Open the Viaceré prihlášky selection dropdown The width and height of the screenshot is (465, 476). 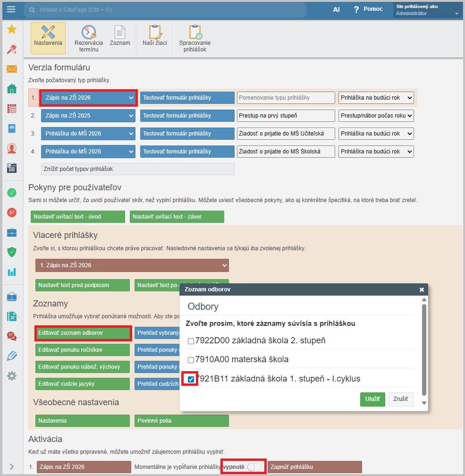[132, 265]
